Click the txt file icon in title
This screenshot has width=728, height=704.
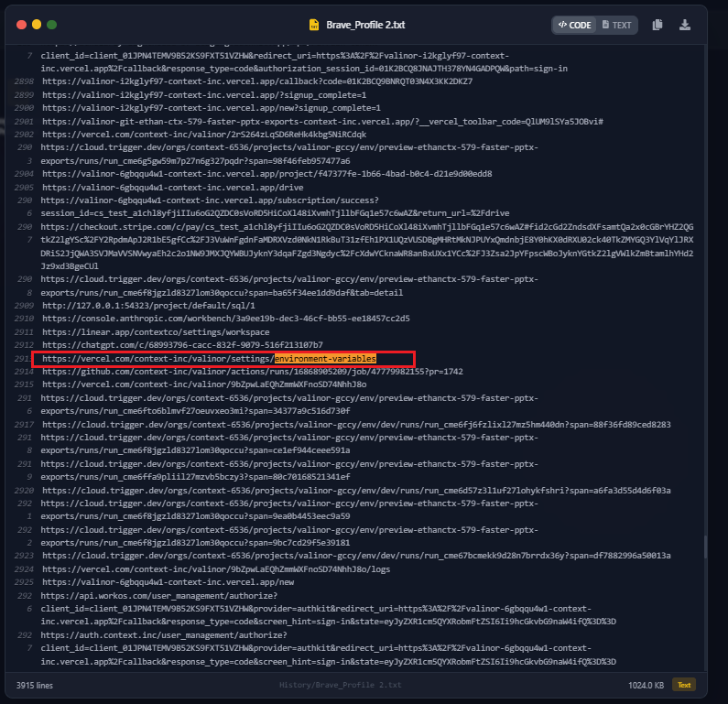click(x=314, y=25)
